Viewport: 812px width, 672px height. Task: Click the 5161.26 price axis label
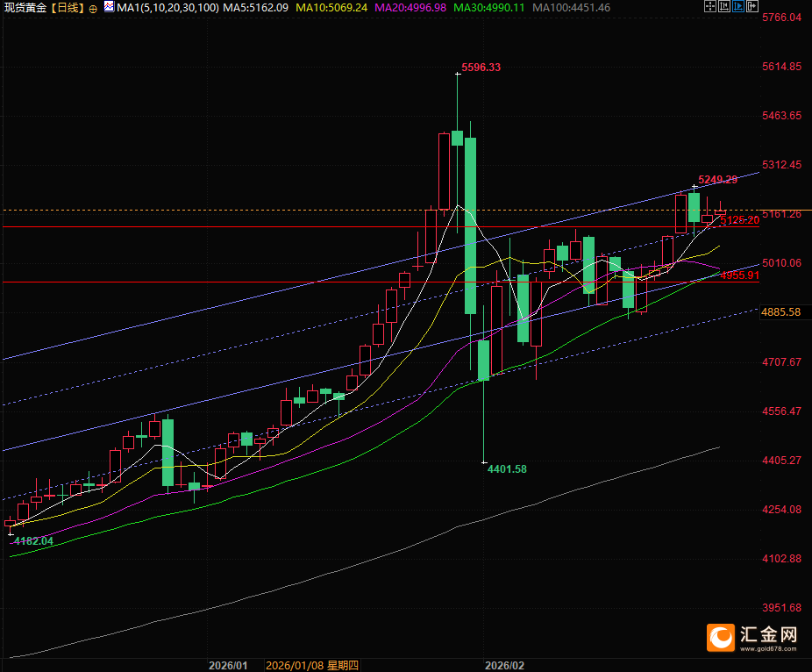click(781, 214)
